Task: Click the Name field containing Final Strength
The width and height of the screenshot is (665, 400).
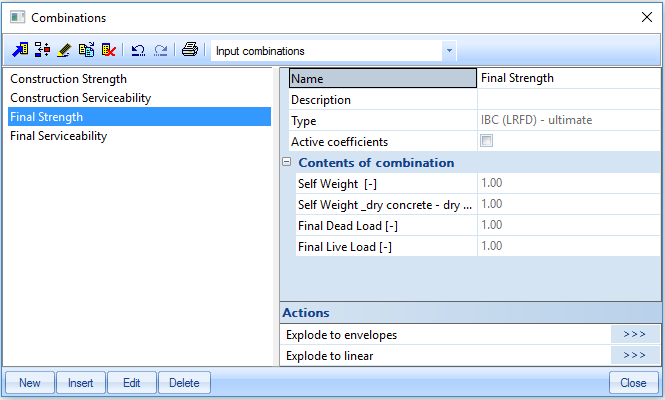Action: 566,78
